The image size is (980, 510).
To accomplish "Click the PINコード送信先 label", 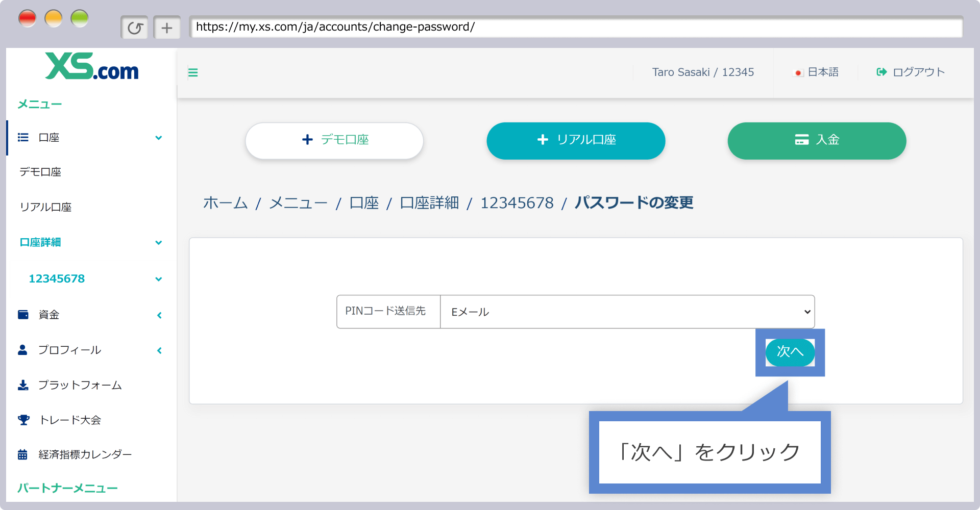I will tap(385, 311).
